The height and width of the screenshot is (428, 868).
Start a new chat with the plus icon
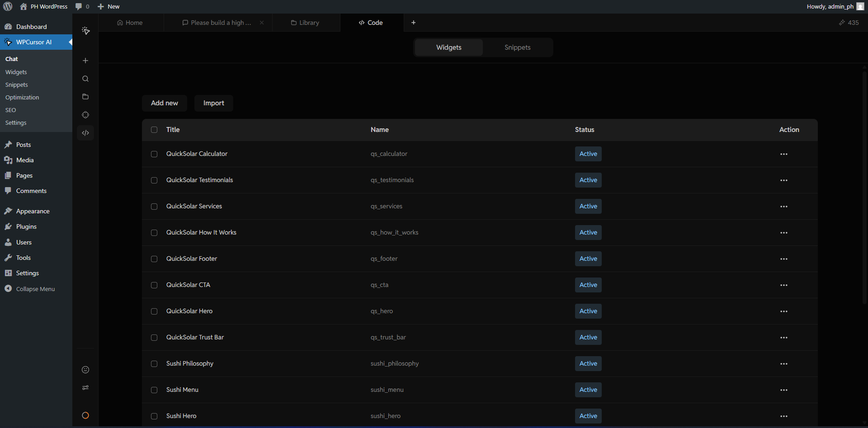pyautogui.click(x=85, y=61)
